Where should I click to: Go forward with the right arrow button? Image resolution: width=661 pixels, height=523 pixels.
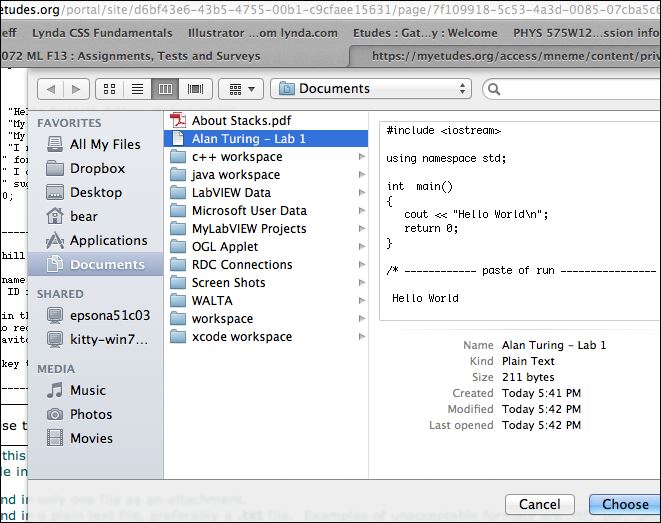pyautogui.click(x=76, y=89)
